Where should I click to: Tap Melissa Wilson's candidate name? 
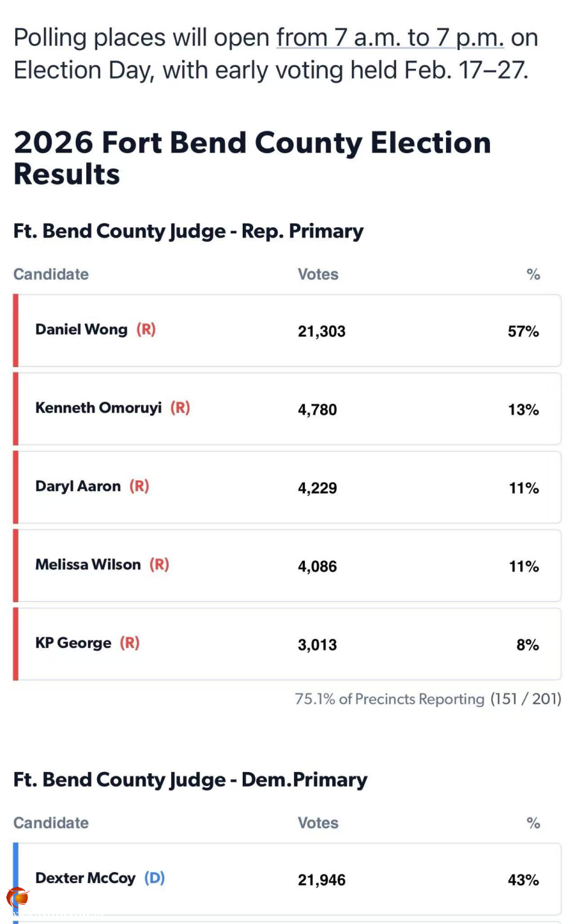tap(88, 565)
